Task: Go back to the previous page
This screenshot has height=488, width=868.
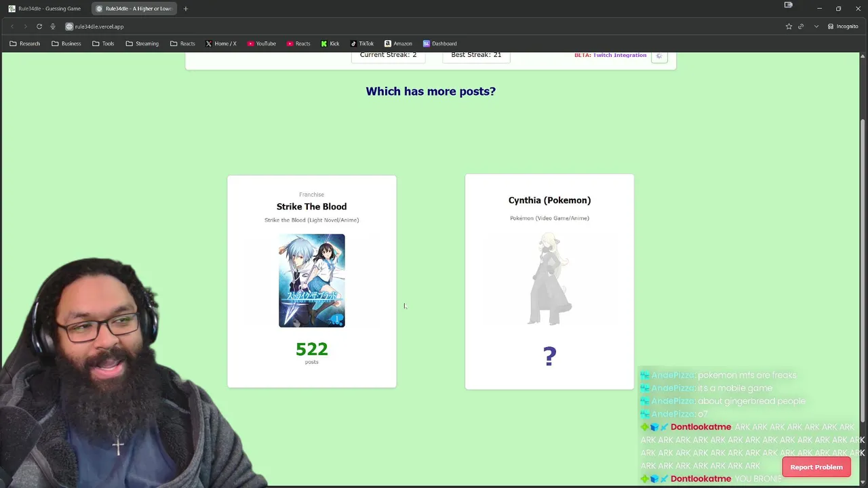Action: click(x=12, y=26)
